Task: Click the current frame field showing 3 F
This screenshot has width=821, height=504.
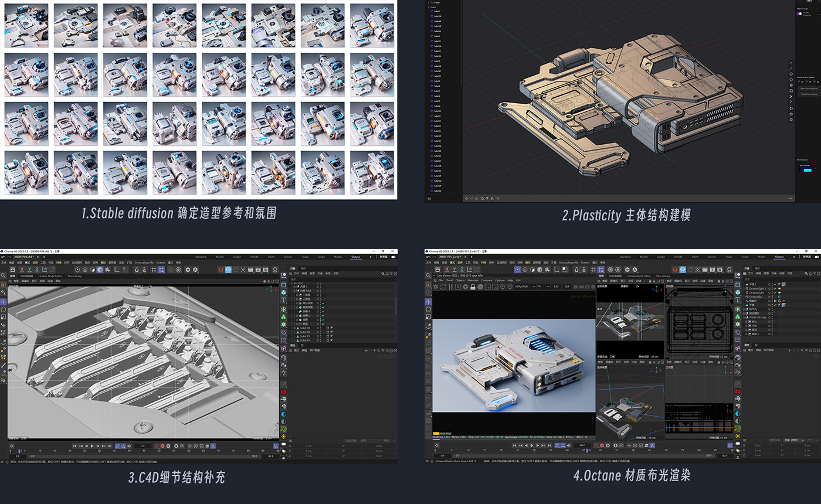Action: pyautogui.click(x=142, y=446)
